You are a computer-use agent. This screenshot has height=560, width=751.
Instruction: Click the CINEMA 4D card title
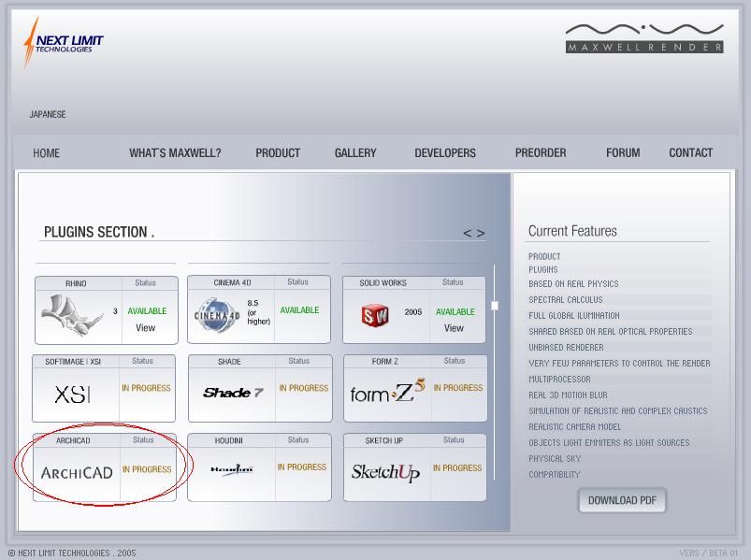pyautogui.click(x=232, y=282)
